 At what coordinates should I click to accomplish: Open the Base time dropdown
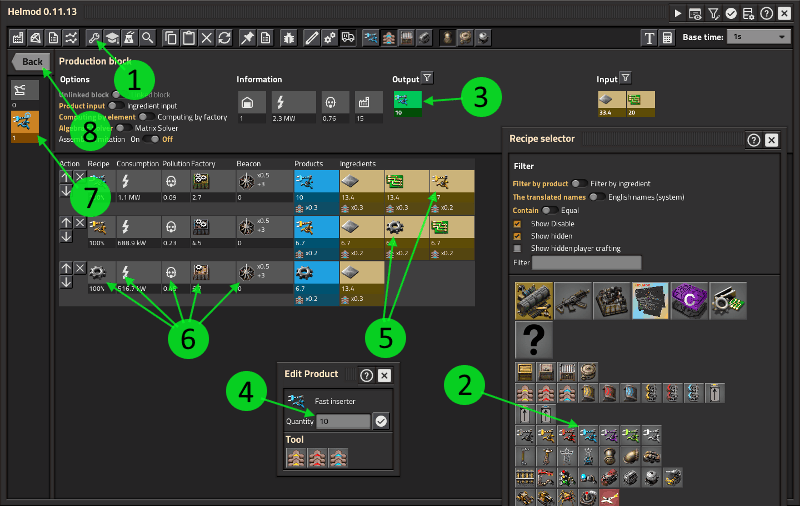pos(759,37)
